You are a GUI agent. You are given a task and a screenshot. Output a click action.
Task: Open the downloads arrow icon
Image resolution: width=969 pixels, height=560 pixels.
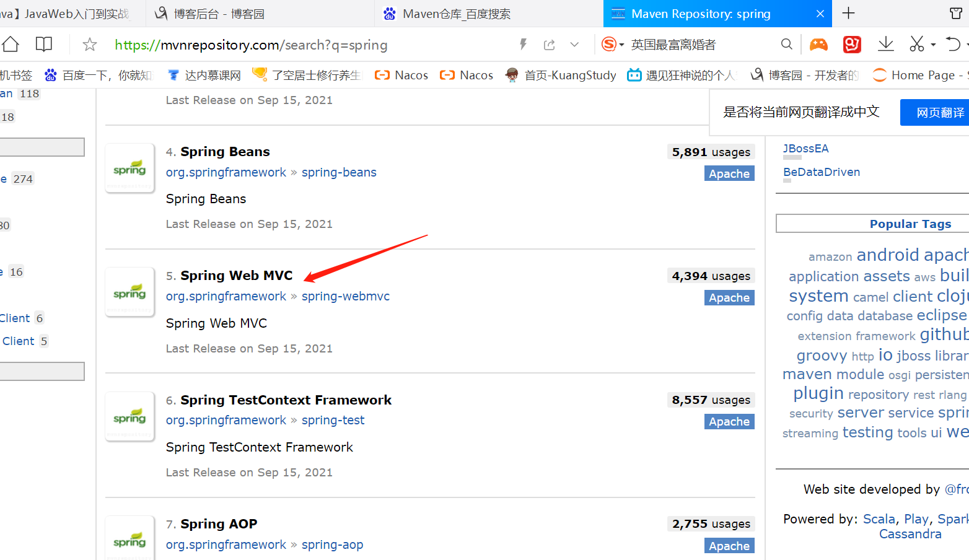pyautogui.click(x=886, y=44)
